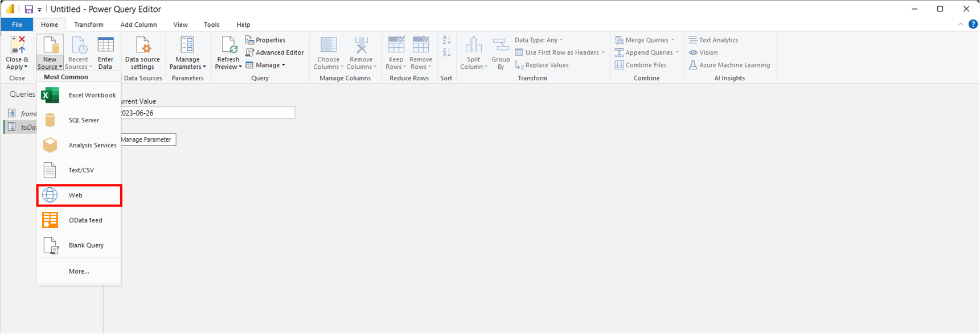Switch to the Help tab
Image resolution: width=980 pixels, height=334 pixels.
coord(243,24)
